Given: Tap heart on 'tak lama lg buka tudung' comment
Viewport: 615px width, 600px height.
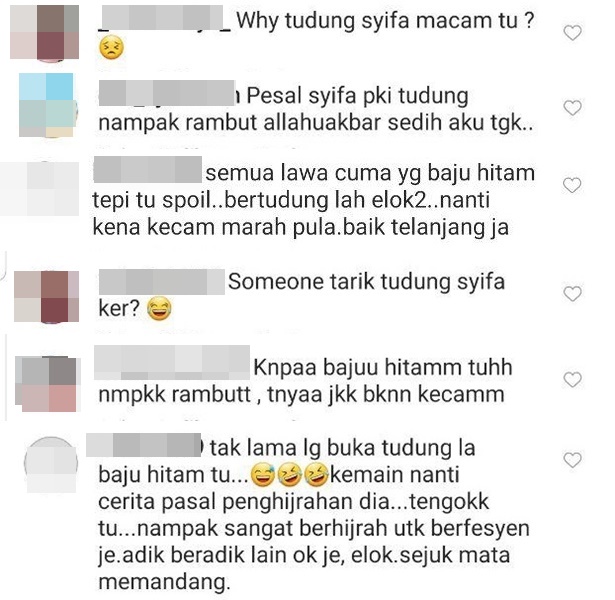Looking at the screenshot, I should coord(572,460).
